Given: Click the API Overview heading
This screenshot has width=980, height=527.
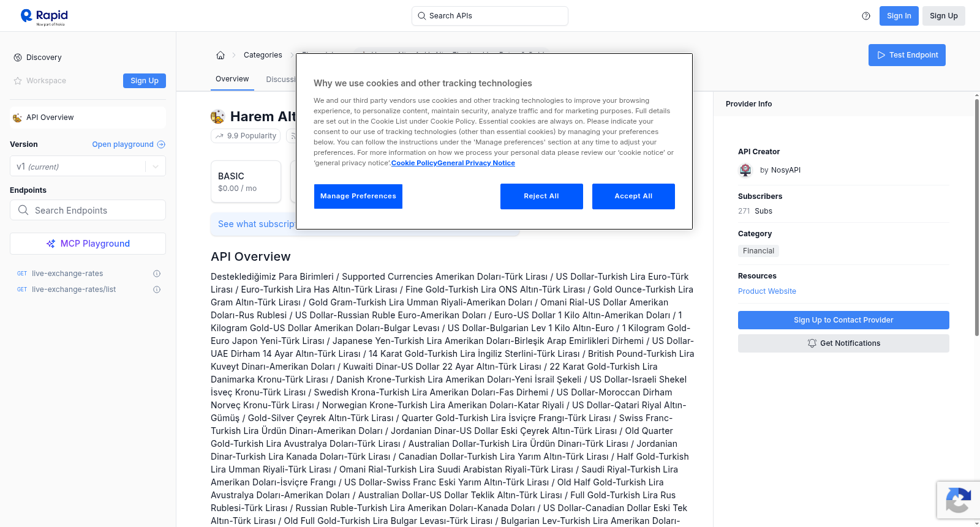Looking at the screenshot, I should point(251,256).
